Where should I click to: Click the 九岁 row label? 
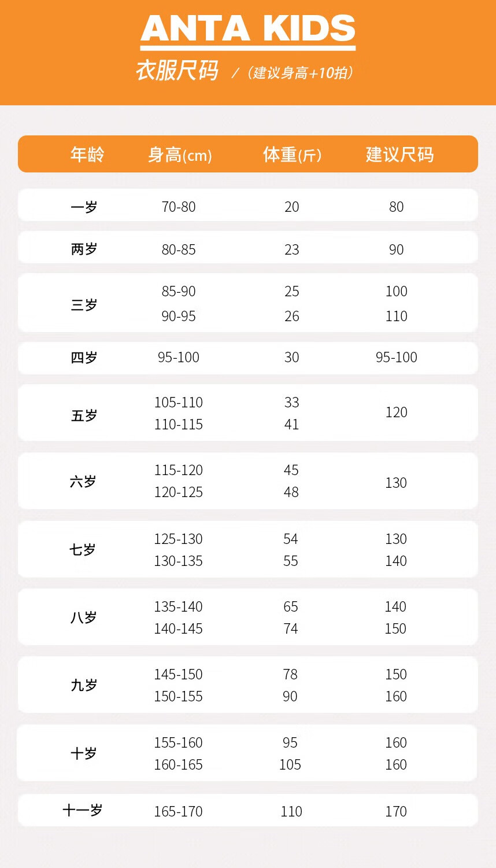tap(84, 685)
